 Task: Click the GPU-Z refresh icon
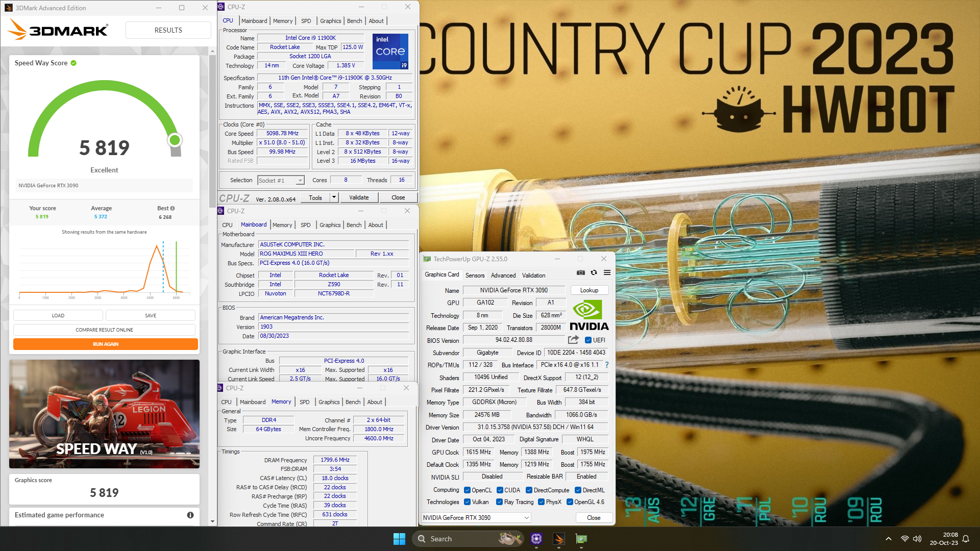tap(594, 272)
